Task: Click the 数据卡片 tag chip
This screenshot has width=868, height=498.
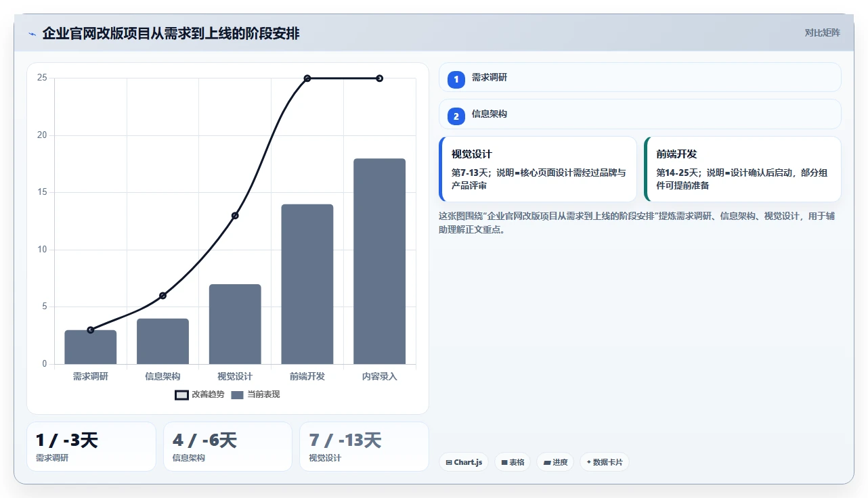Action: 605,462
